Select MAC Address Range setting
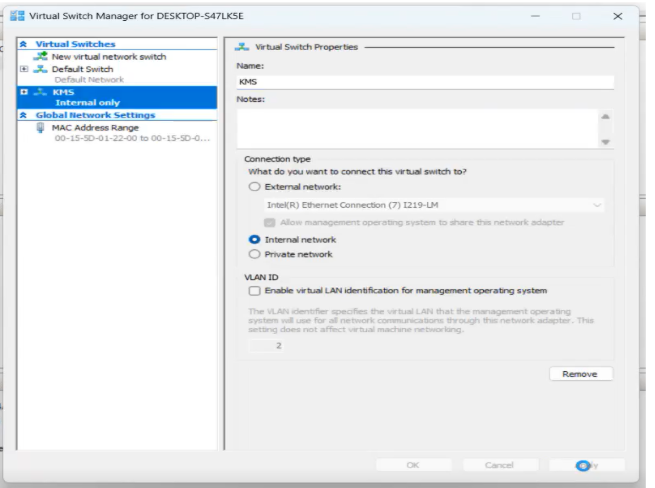 (x=95, y=128)
